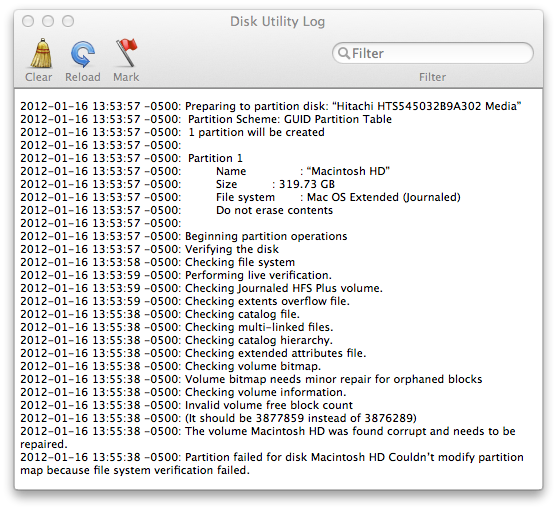Click "Beginning partition operations" line
The height and width of the screenshot is (510, 557).
click(x=184, y=236)
